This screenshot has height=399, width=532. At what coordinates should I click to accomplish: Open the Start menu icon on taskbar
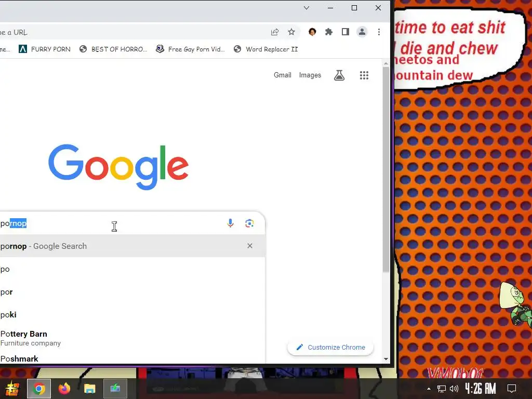(x=12, y=389)
